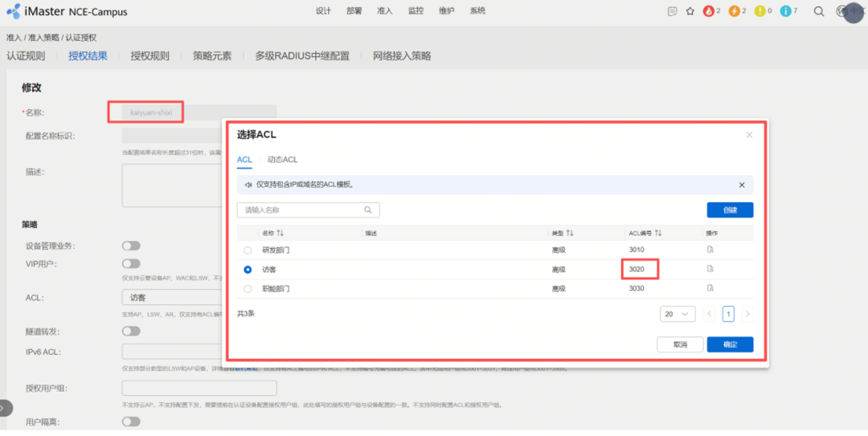Click ACL number 3030 cell
Image resolution: width=868 pixels, height=436 pixels.
pos(637,288)
